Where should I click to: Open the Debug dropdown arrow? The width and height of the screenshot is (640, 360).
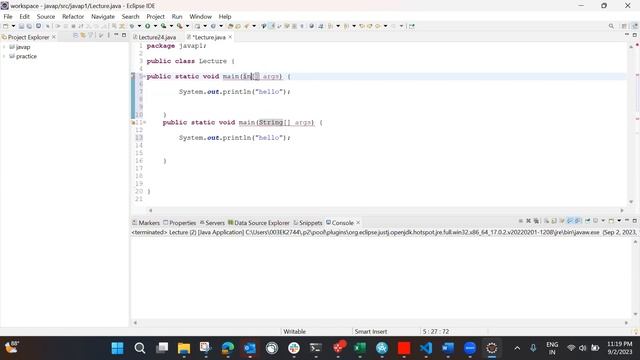click(139, 26)
